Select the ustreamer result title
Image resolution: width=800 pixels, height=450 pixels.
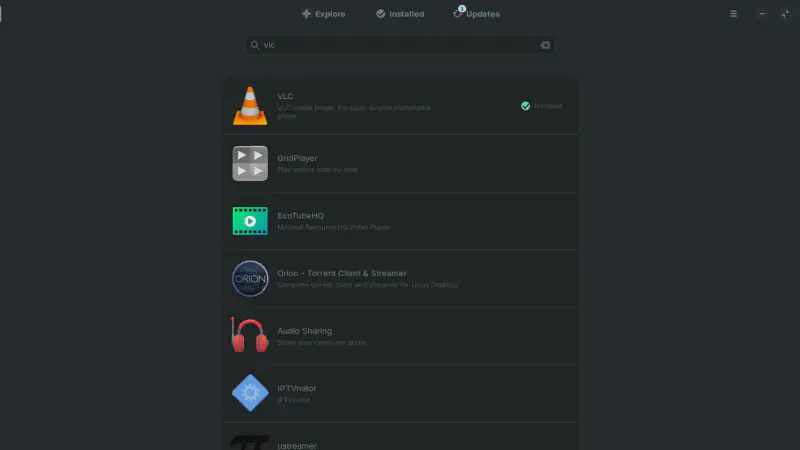(x=297, y=445)
